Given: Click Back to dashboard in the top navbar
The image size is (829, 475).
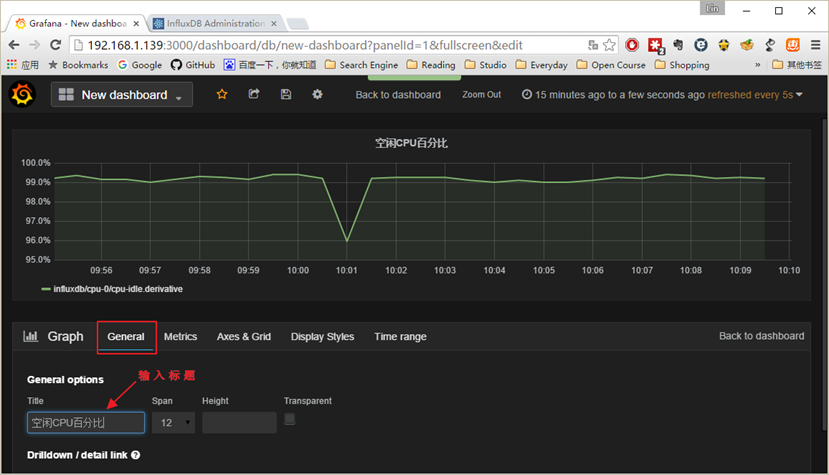Looking at the screenshot, I should click(x=398, y=95).
